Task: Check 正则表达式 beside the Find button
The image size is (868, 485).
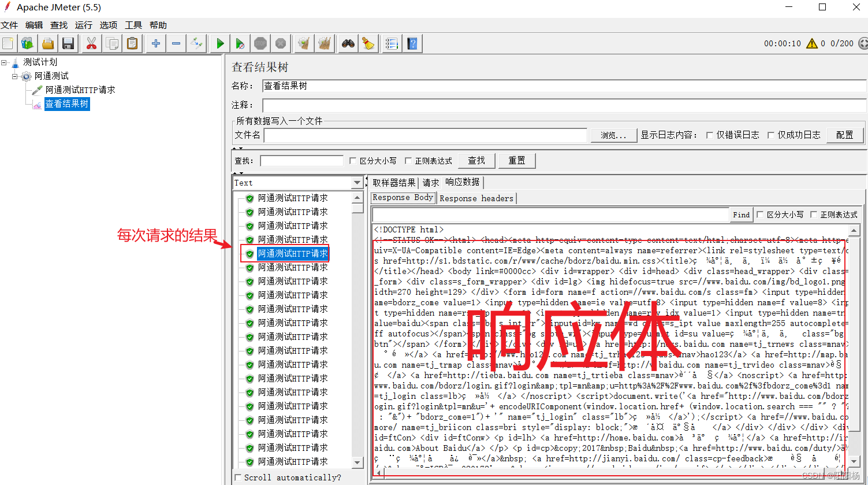Action: [814, 214]
